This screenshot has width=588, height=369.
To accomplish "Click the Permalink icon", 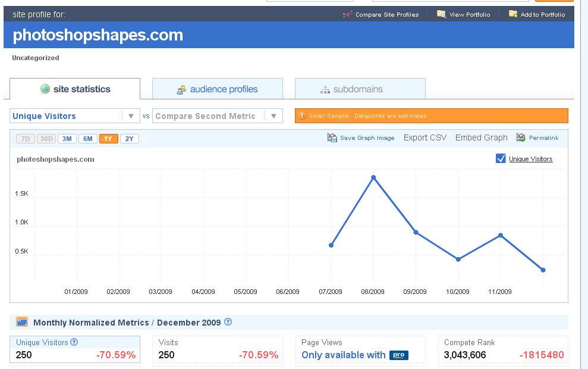I will pos(521,137).
